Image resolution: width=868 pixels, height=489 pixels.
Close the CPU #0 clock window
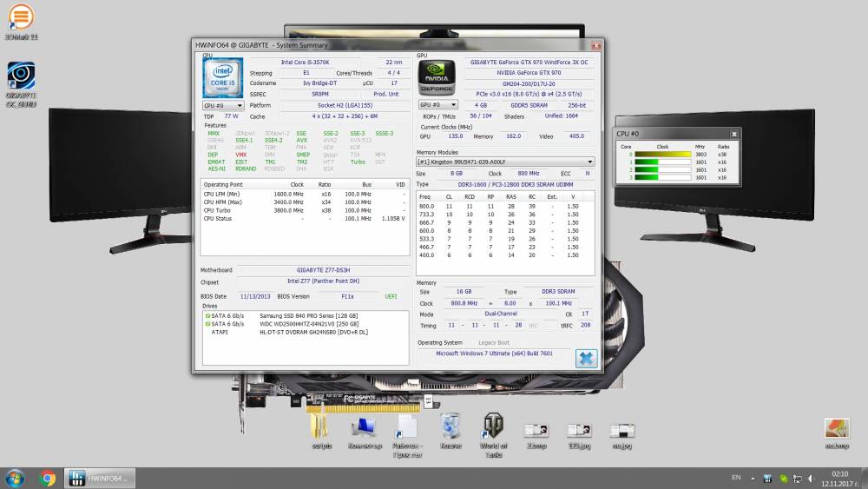pyautogui.click(x=734, y=134)
